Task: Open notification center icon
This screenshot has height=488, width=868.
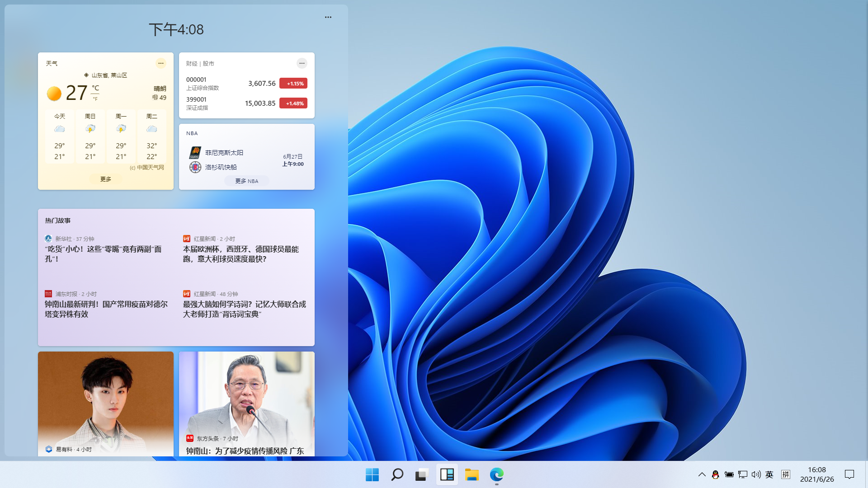Action: pyautogui.click(x=849, y=474)
